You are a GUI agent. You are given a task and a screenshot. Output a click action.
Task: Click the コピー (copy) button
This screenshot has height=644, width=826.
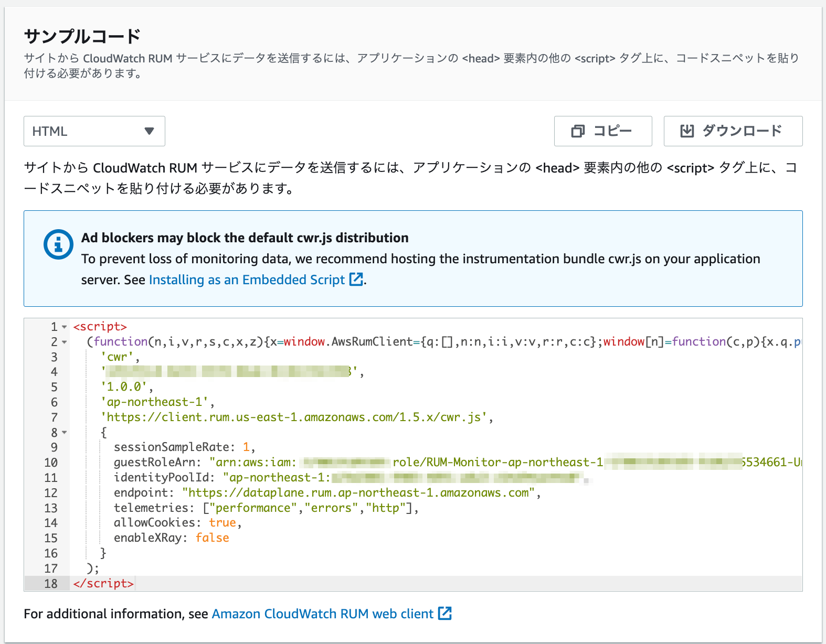(x=603, y=131)
